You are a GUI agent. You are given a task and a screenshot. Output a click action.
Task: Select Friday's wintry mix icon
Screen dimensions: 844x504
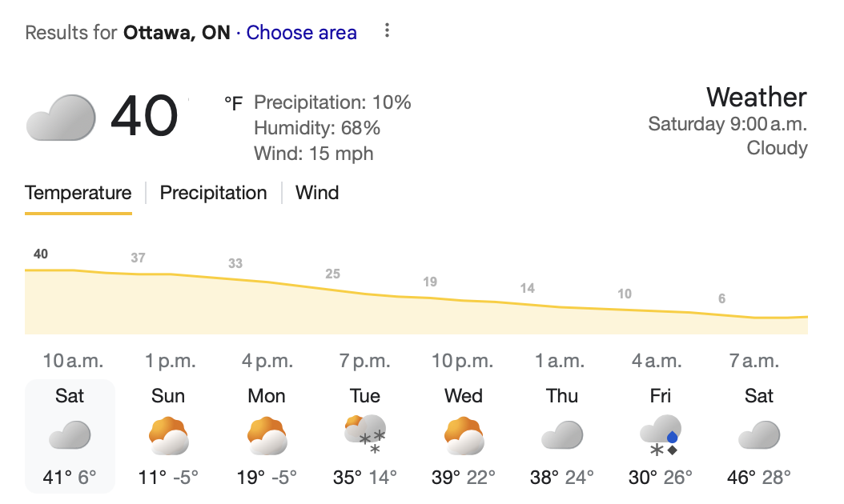tap(661, 435)
